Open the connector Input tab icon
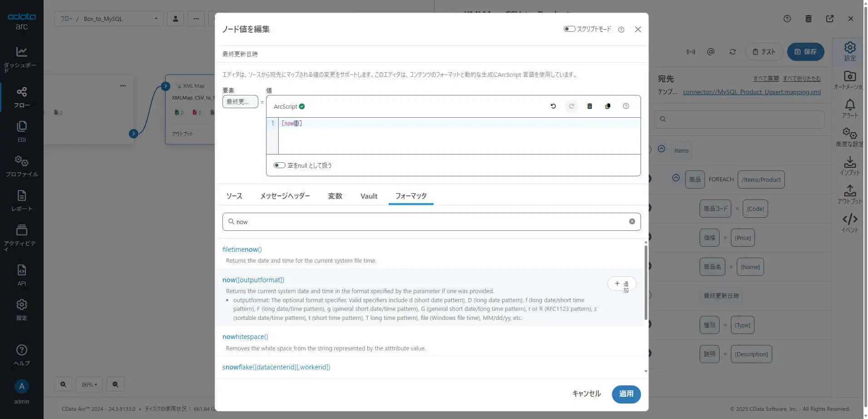The width and height of the screenshot is (868, 419). 850,166
